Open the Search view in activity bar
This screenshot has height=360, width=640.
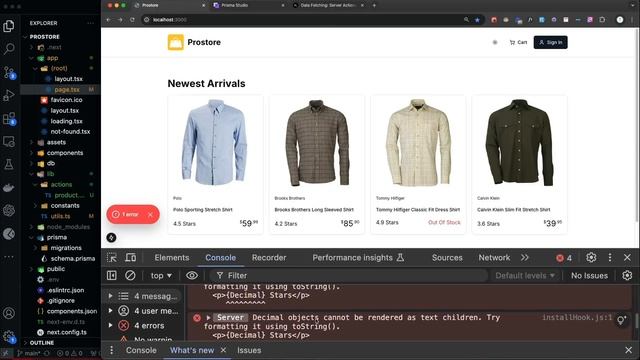point(9,49)
